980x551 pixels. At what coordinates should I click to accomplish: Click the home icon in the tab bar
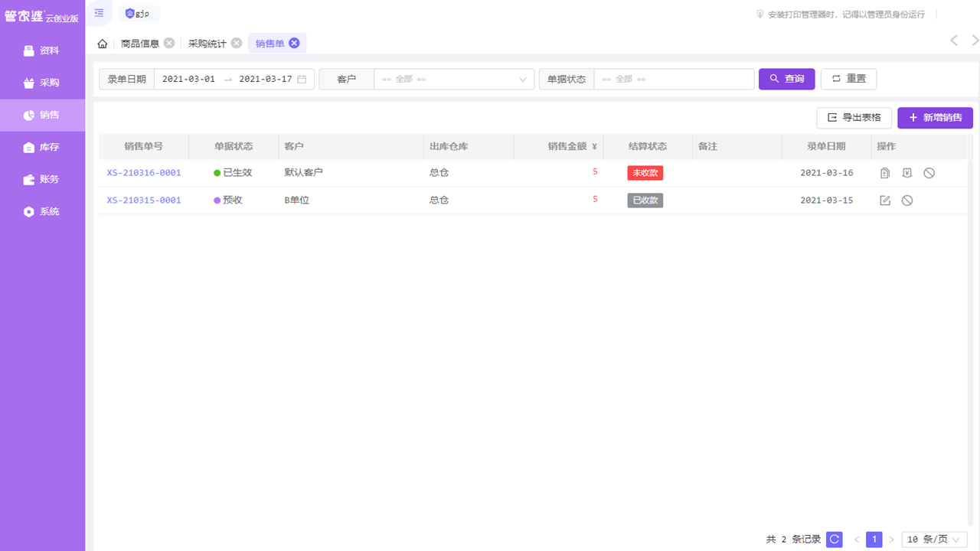103,44
